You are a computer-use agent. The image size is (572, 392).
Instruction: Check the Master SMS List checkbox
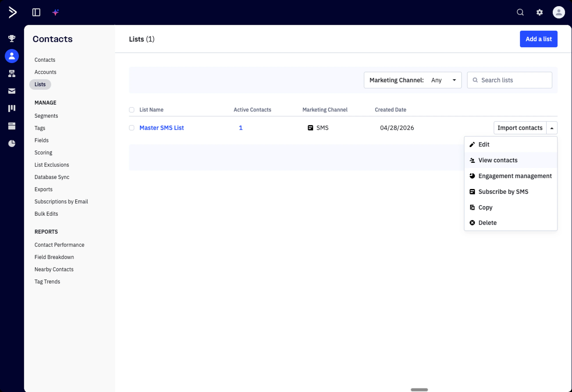[132, 128]
